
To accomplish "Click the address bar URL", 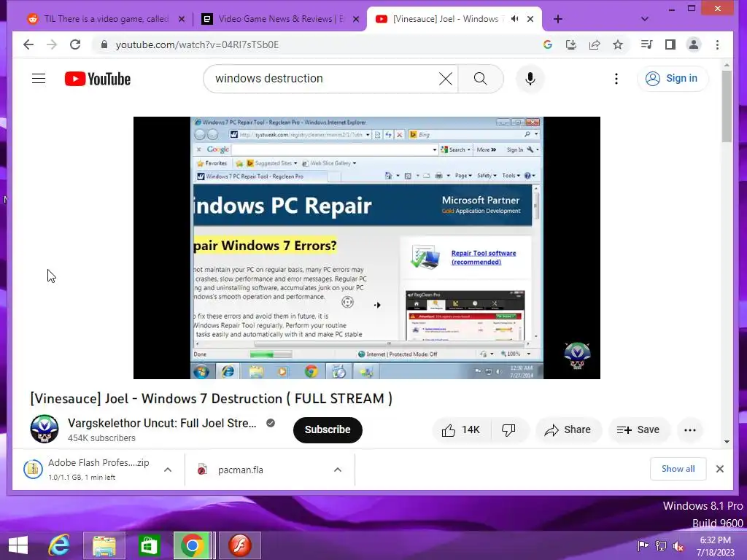I will coord(197,44).
